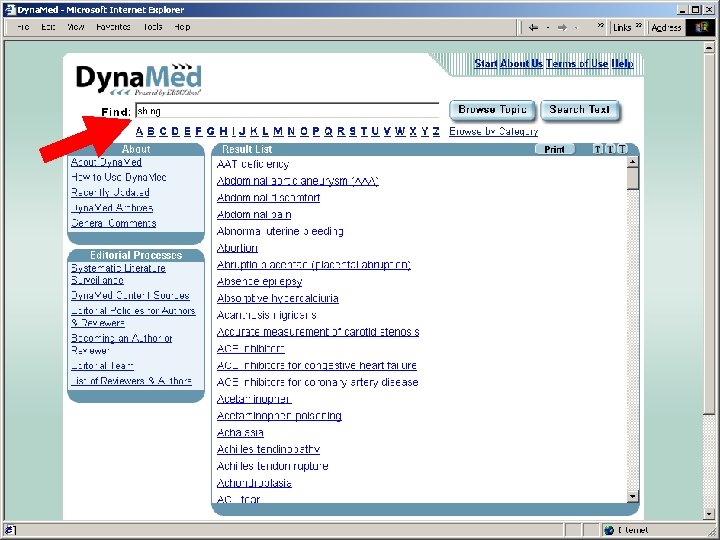Open Systematic Literature Surveillance link
Viewport: 720px width, 540px height.
click(118, 274)
